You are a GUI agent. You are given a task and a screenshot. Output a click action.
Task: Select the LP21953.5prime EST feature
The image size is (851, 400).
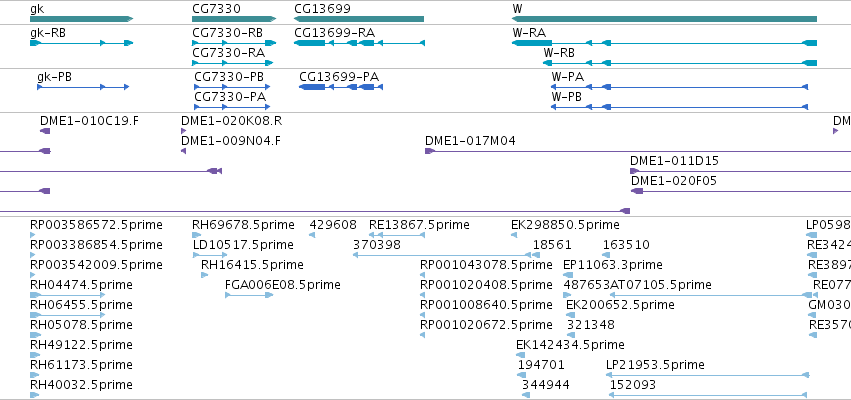708,374
